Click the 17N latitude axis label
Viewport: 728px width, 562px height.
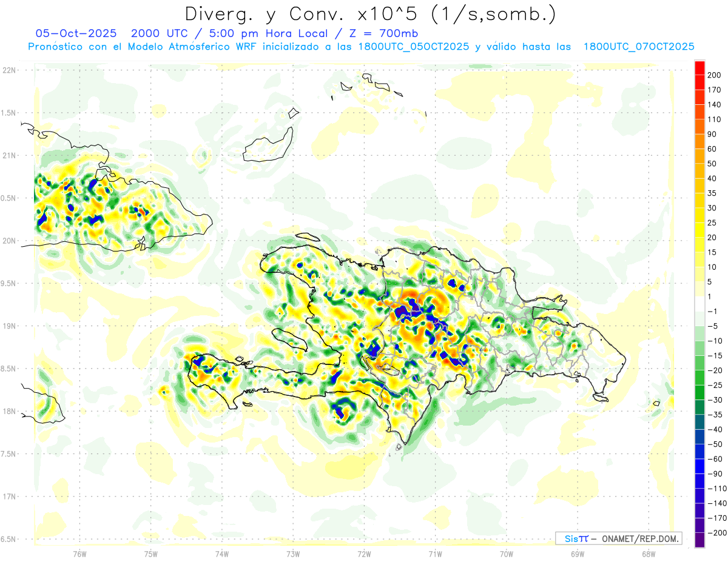(x=9, y=497)
